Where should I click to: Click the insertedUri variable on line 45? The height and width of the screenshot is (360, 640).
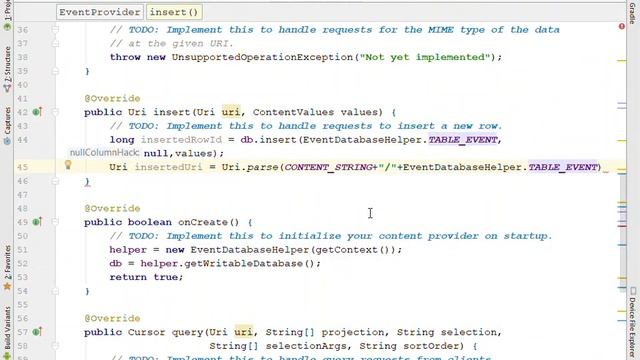tap(169, 167)
